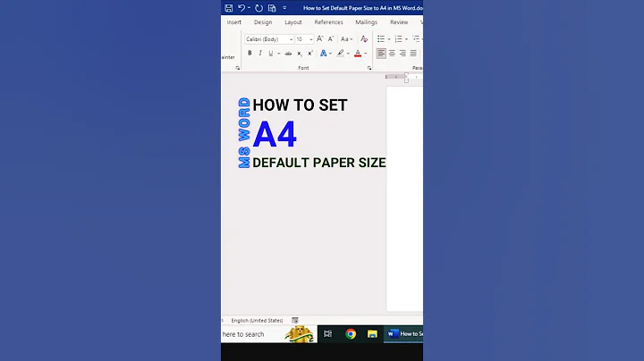Select the References ribbon tab

pyautogui.click(x=328, y=22)
